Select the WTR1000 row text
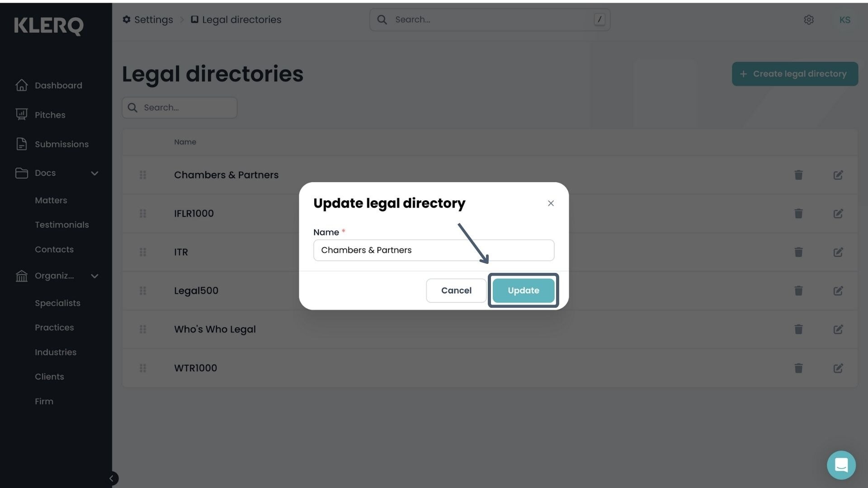 coord(195,368)
